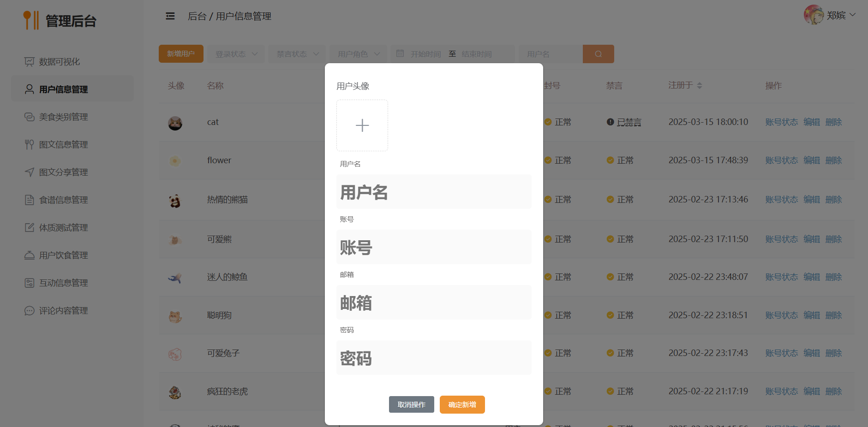
Task: Click the orange search magnifier button
Action: coord(599,54)
